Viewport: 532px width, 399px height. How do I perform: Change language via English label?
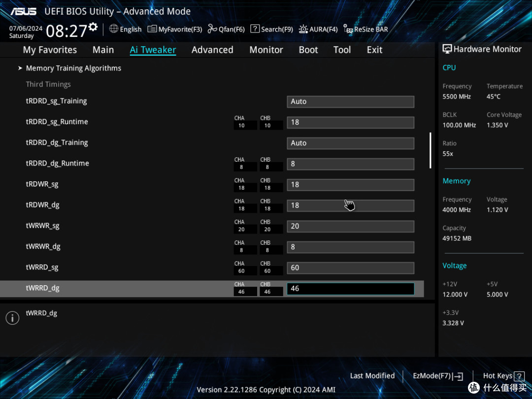point(131,29)
